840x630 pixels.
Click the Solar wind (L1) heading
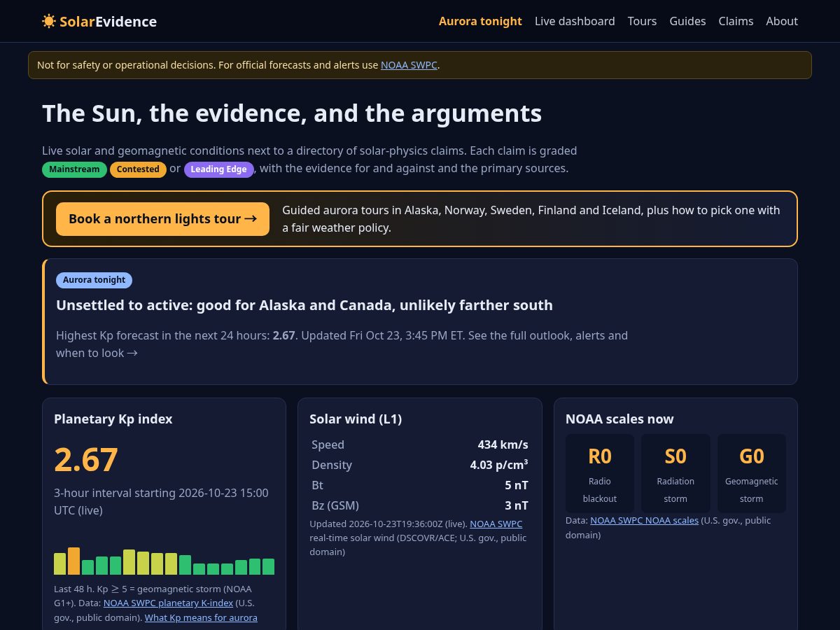tap(356, 419)
